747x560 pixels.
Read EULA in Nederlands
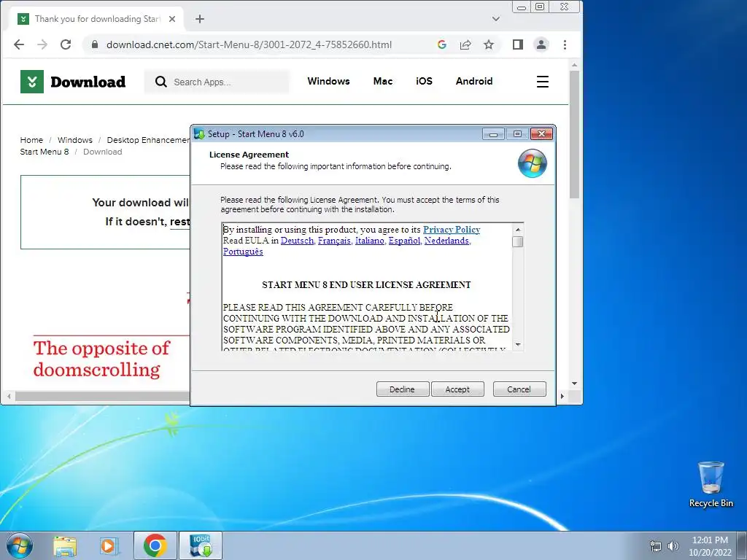tap(447, 241)
